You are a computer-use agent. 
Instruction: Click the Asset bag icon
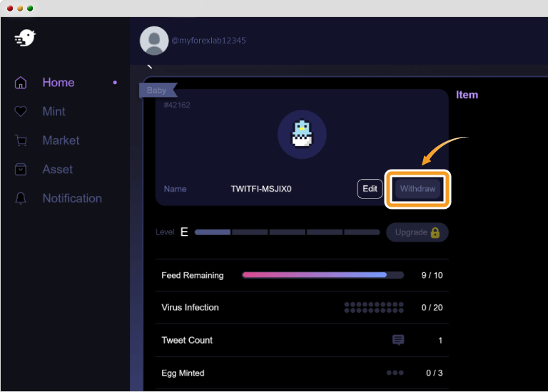(x=21, y=170)
